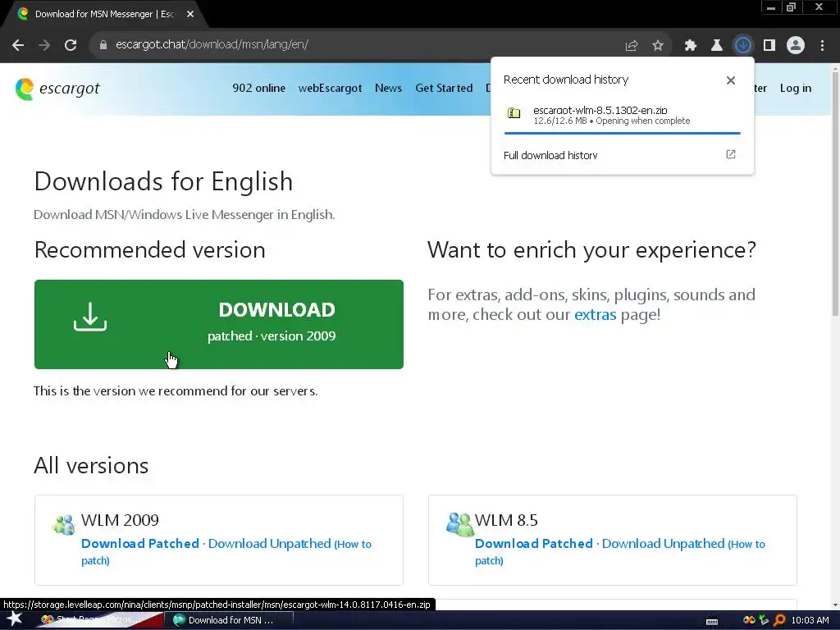This screenshot has width=840, height=630.
Task: Open the taskbar star start button
Action: point(15,619)
